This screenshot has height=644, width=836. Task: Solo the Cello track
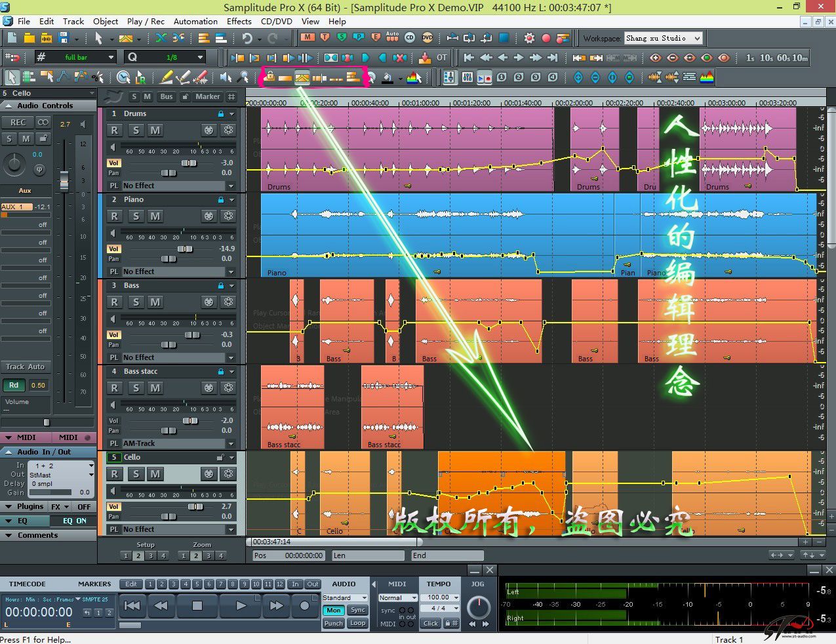click(x=135, y=473)
